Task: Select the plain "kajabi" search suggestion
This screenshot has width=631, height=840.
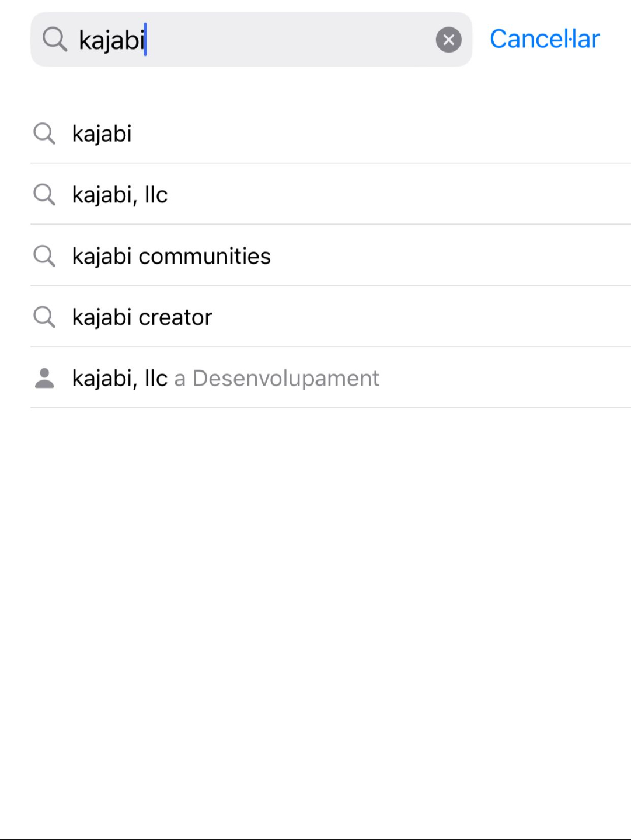Action: click(x=102, y=134)
